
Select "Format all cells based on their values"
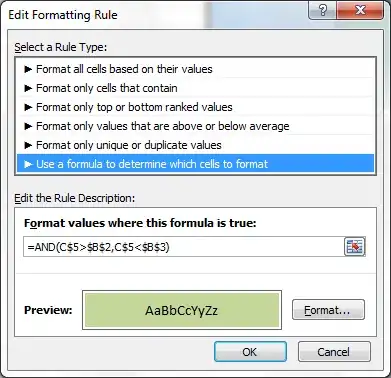coord(196,69)
